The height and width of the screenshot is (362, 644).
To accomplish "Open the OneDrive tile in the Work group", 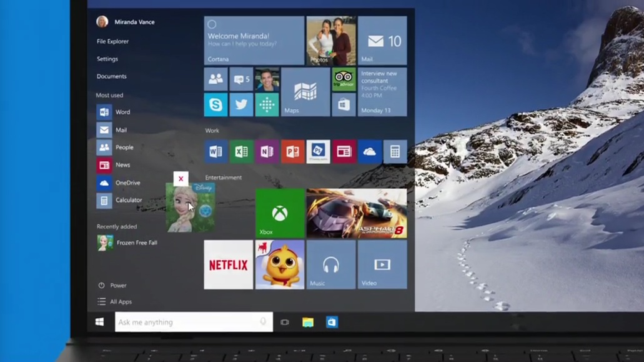I will click(369, 152).
